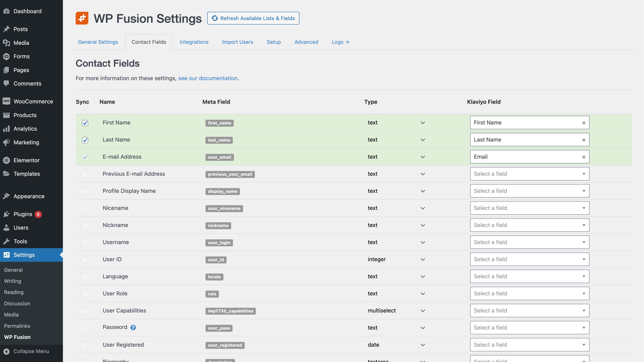Click the Elementor sidebar icon
Viewport: 644px width, 362px height.
point(6,160)
